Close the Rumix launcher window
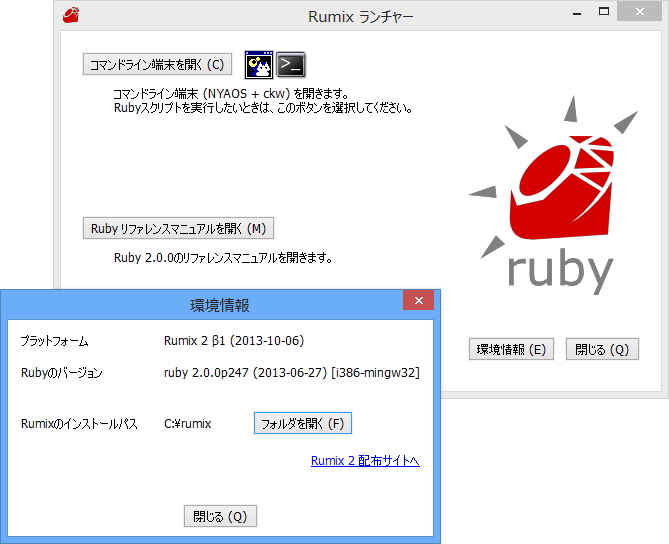 [640, 12]
